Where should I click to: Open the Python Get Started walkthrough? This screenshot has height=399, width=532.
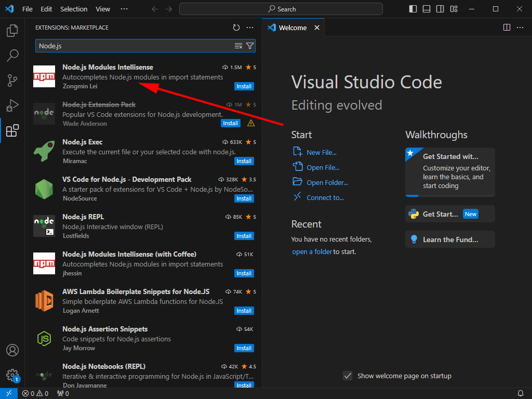click(x=450, y=214)
